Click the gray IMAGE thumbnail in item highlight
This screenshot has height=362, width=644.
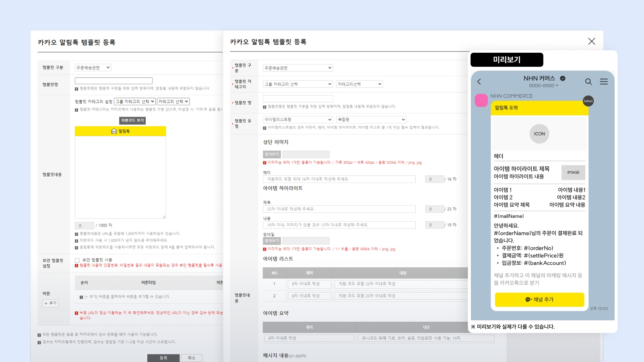(x=573, y=173)
